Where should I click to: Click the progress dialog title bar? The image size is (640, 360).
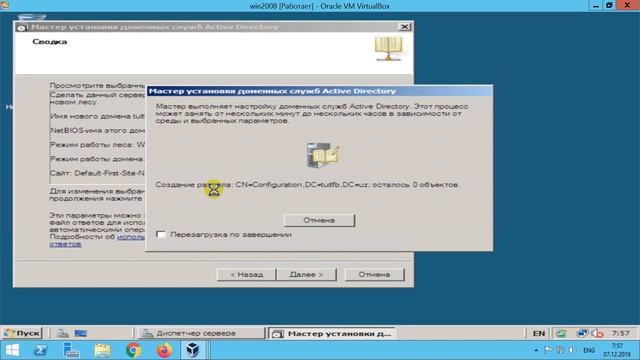pyautogui.click(x=319, y=91)
